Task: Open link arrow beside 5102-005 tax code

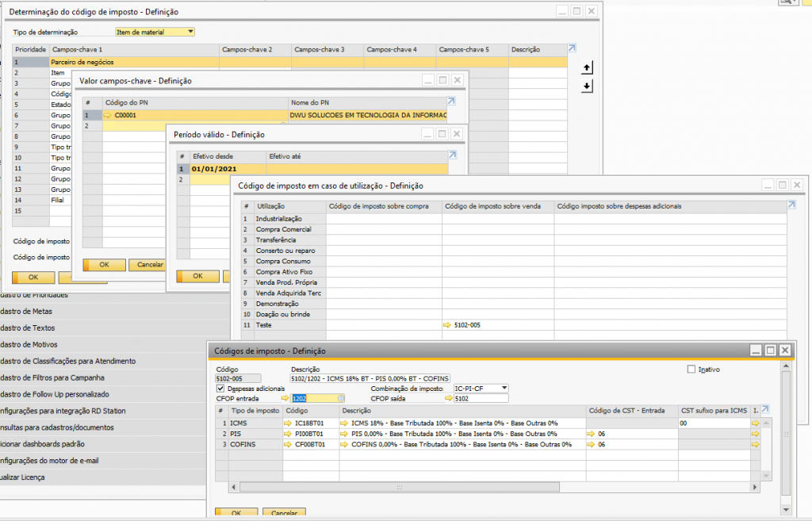Action: coord(448,325)
